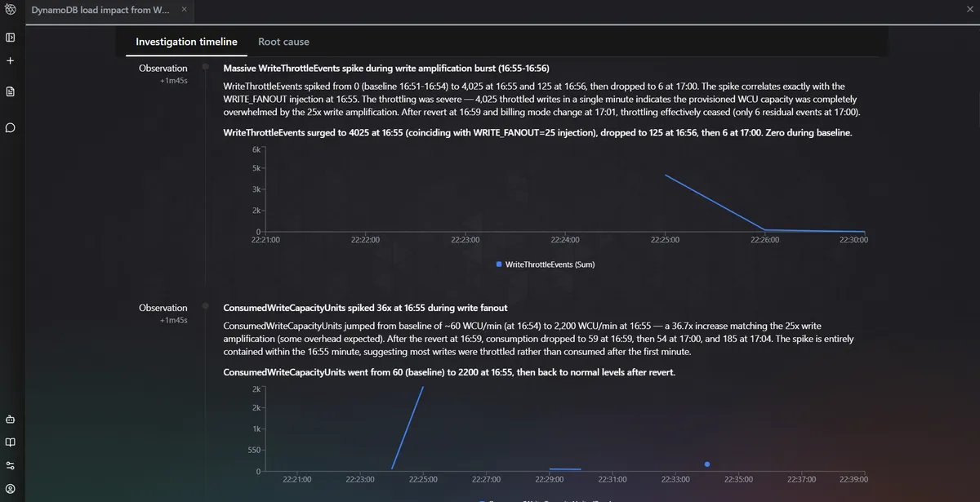The height and width of the screenshot is (502, 980).
Task: Click the plus icon to start new investigation
Action: point(10,60)
